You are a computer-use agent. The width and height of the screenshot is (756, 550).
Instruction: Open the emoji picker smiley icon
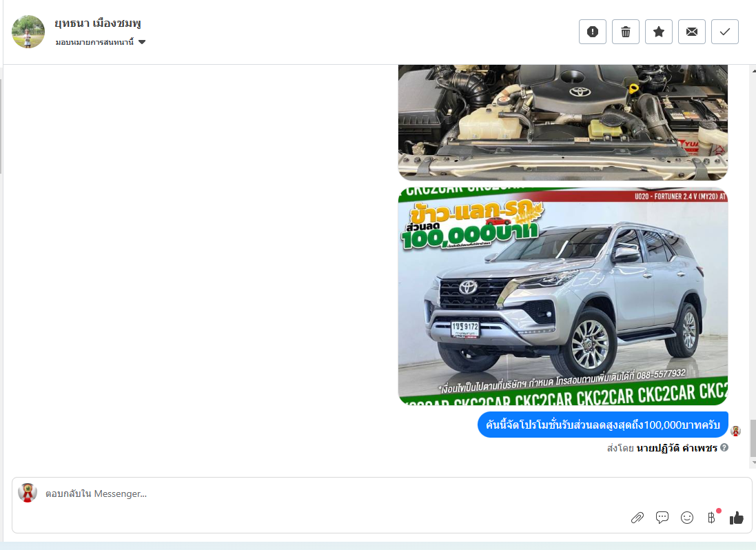tap(687, 518)
